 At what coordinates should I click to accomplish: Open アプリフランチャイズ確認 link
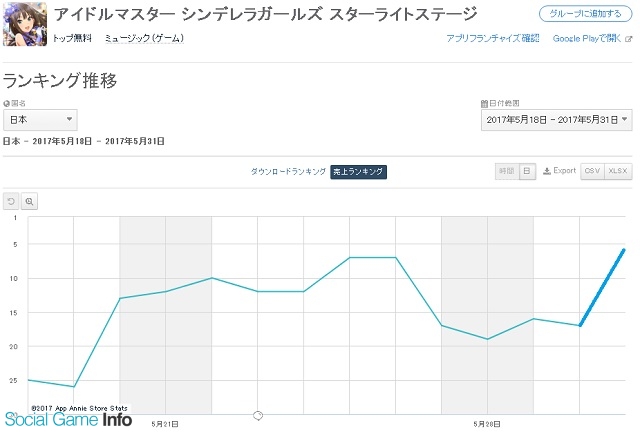coord(493,38)
